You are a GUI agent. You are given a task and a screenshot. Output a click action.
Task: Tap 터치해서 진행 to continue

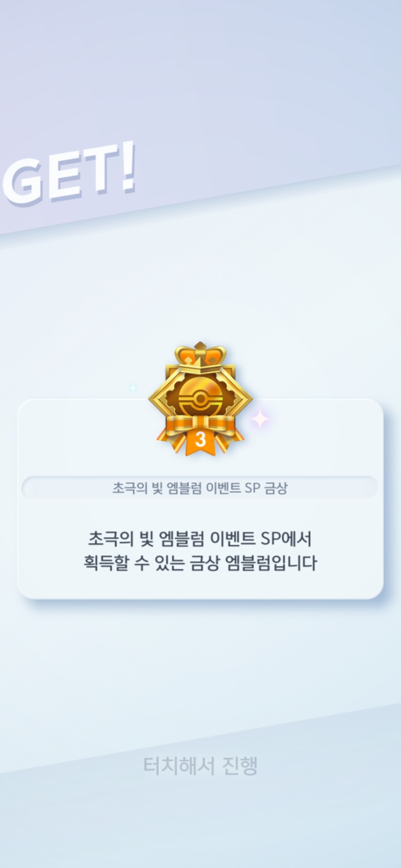(x=200, y=766)
